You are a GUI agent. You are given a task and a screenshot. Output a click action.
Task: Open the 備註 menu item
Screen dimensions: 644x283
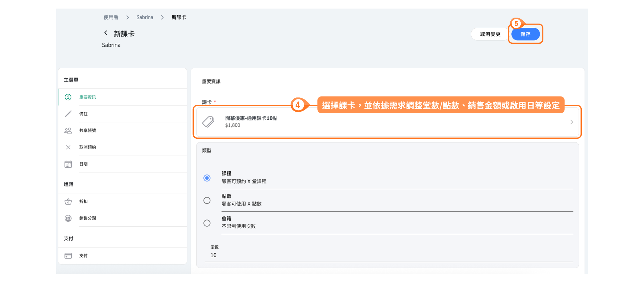point(84,114)
